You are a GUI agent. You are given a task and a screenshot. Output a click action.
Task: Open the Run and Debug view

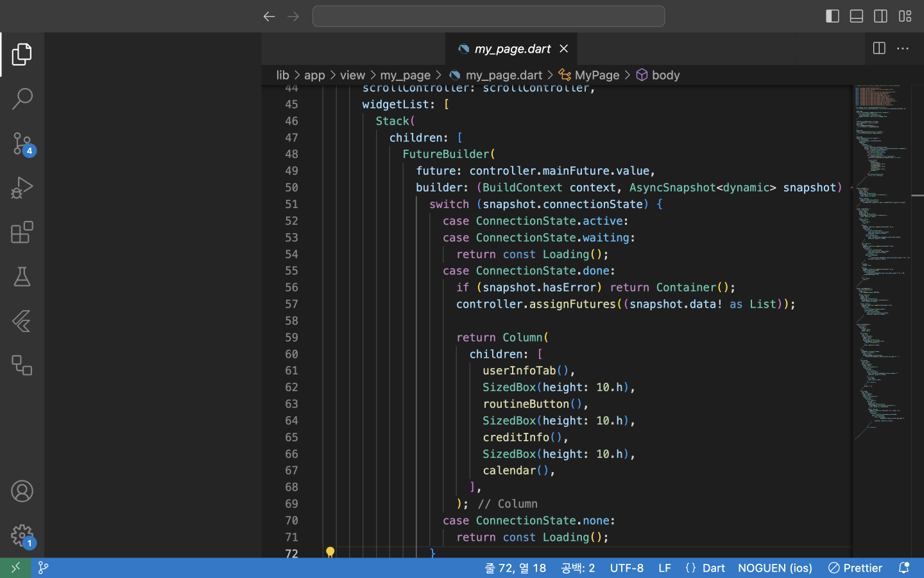(22, 188)
